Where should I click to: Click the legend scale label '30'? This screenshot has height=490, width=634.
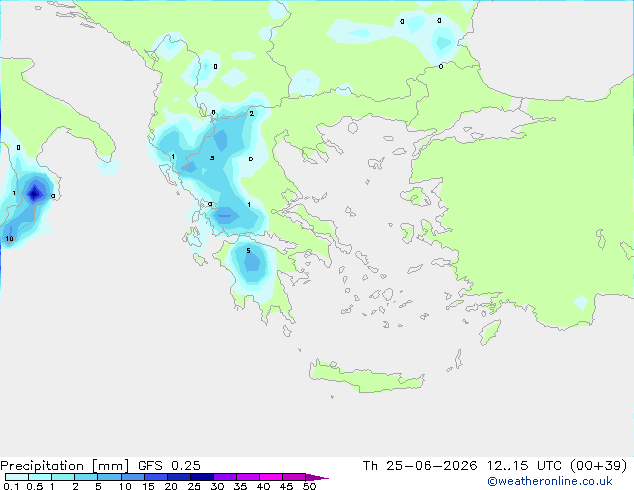tap(217, 486)
